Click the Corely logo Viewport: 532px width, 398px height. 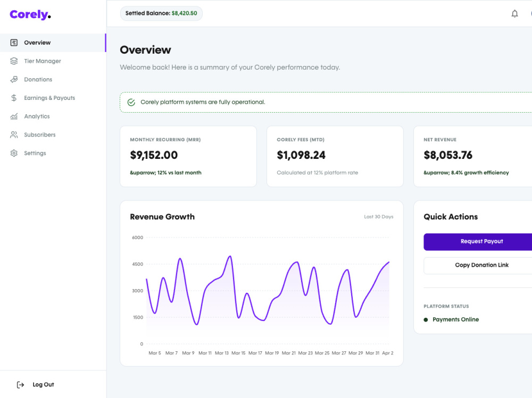[30, 14]
